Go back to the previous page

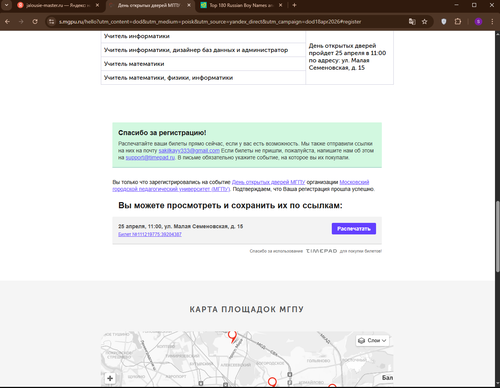click(7, 22)
